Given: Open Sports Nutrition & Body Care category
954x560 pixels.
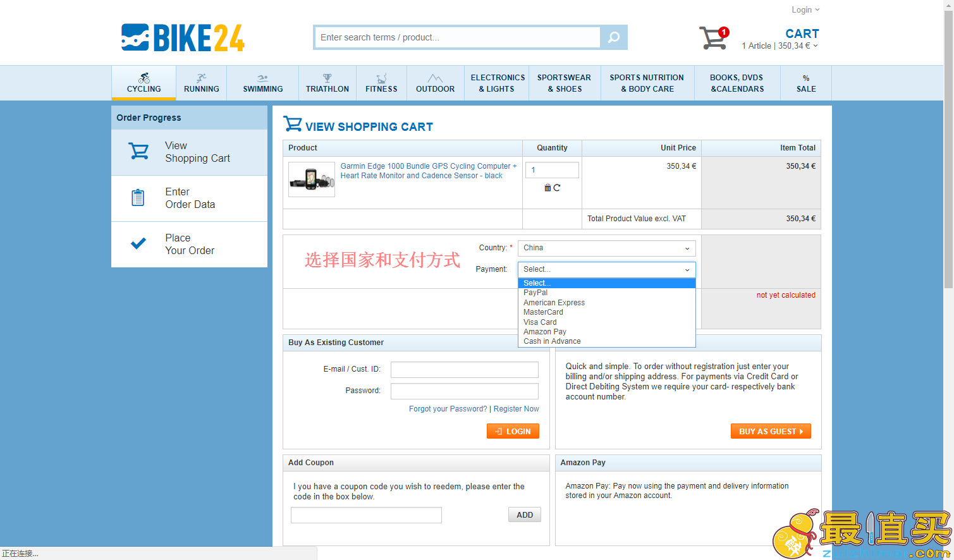Looking at the screenshot, I should [x=647, y=83].
